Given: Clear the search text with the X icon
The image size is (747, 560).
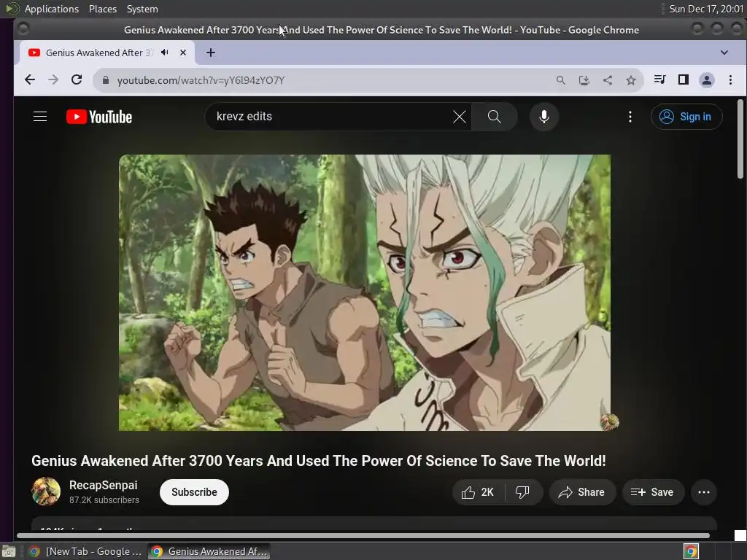Looking at the screenshot, I should [x=460, y=117].
